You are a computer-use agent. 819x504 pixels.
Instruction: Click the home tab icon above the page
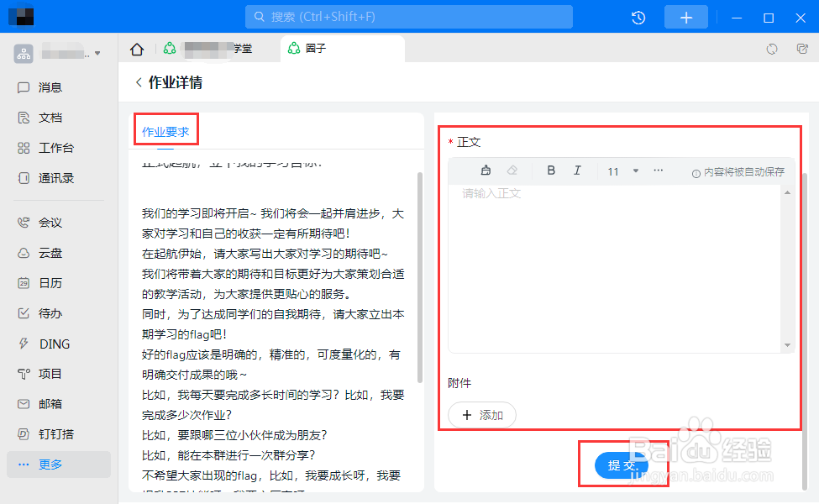[136, 49]
